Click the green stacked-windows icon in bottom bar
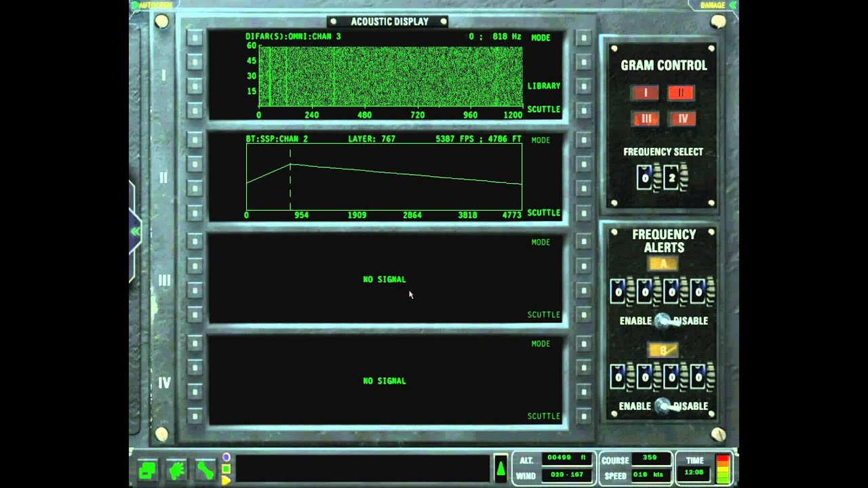This screenshot has height=488, width=868. (x=148, y=470)
